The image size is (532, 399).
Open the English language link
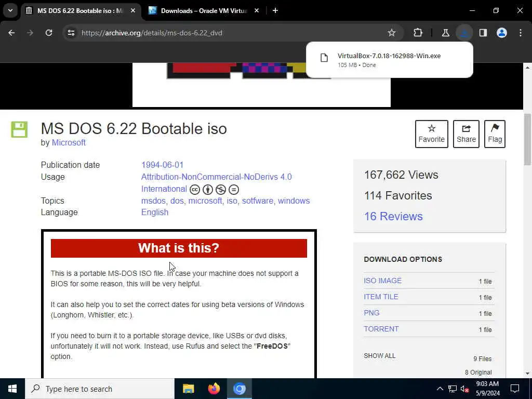tap(155, 212)
